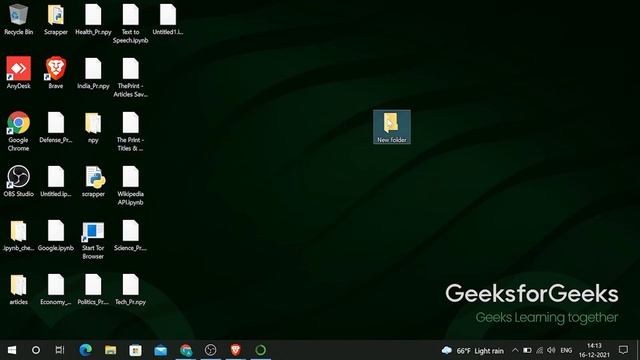Image resolution: width=640 pixels, height=360 pixels.
Task: Select the OBS Studio desktop shortcut
Action: (x=18, y=181)
